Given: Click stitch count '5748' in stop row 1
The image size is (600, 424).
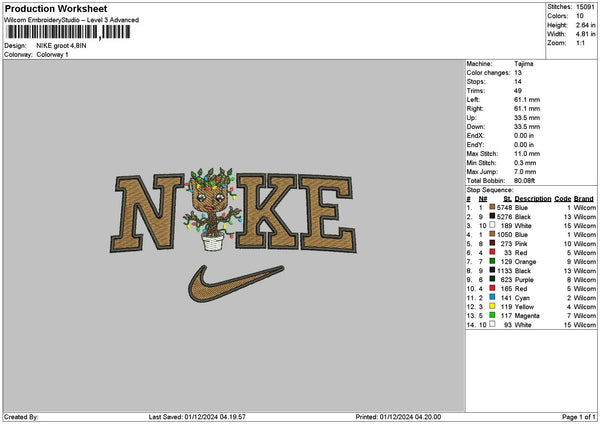Looking at the screenshot, I should pyautogui.click(x=504, y=207).
